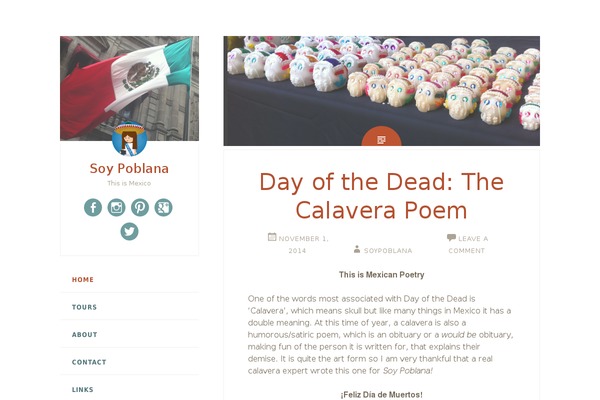
Task: Click the Soy Poblana site title
Action: (x=129, y=168)
